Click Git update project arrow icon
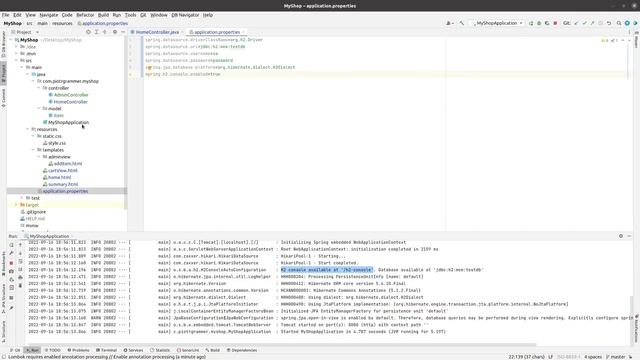The height and width of the screenshot is (360, 640). click(576, 23)
